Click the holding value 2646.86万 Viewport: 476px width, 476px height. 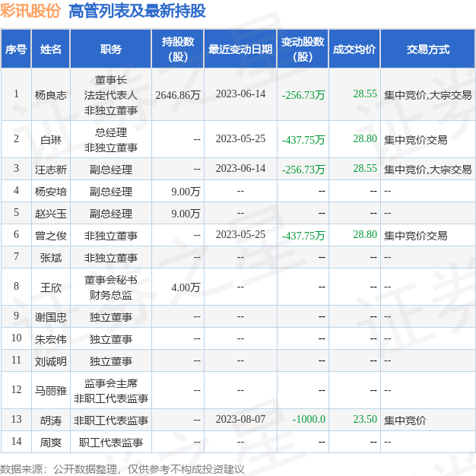178,95
